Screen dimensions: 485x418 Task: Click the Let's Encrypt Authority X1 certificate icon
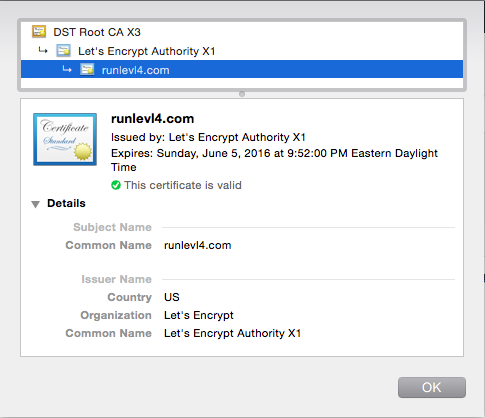(63, 51)
